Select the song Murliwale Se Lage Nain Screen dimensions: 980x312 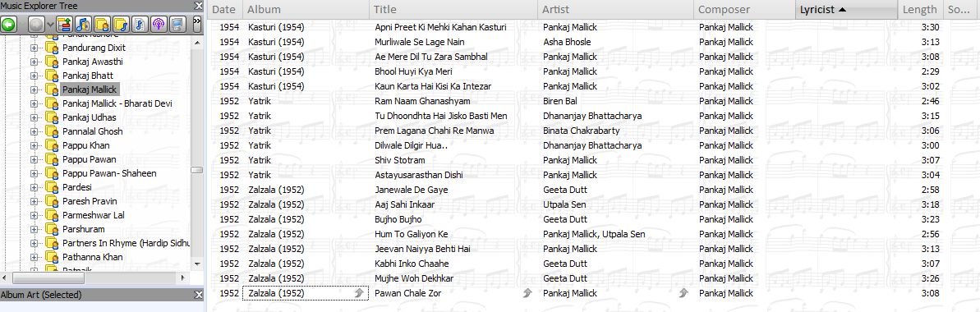pyautogui.click(x=420, y=42)
